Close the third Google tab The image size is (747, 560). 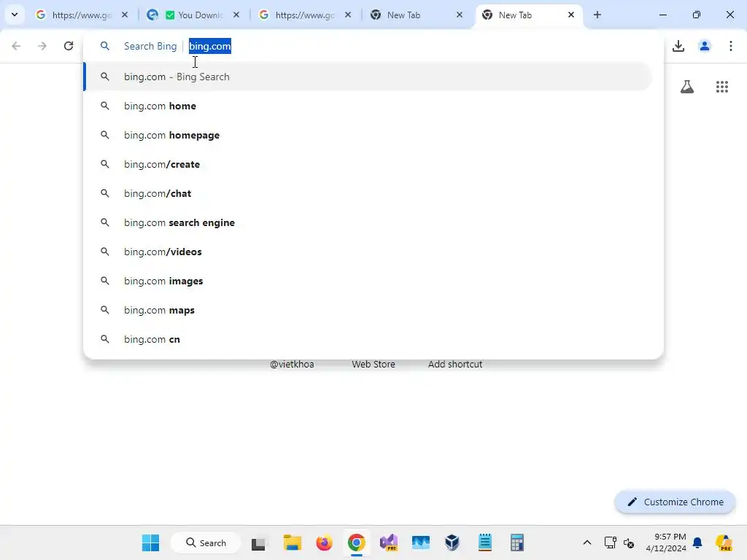348,15
